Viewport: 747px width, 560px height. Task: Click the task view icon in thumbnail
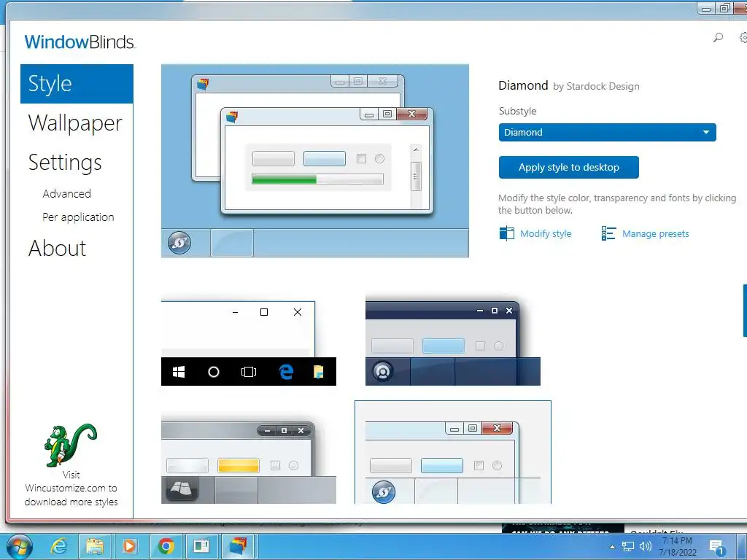click(249, 372)
